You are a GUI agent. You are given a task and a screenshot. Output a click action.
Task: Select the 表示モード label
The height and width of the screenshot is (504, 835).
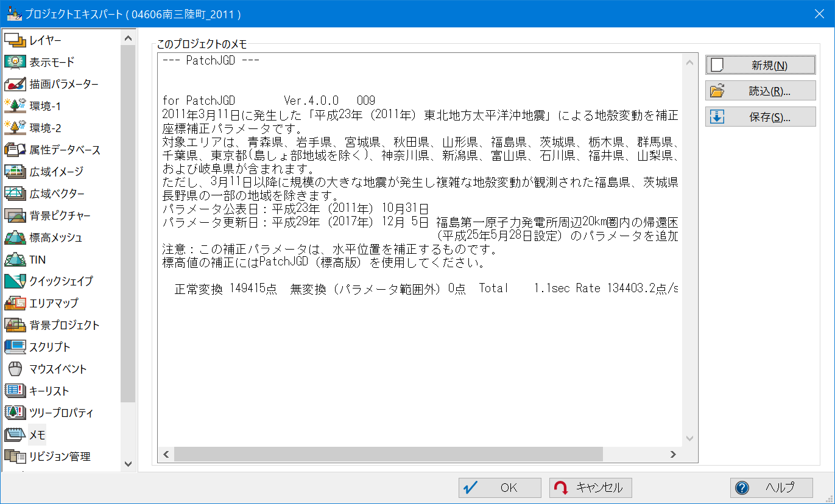click(x=52, y=62)
